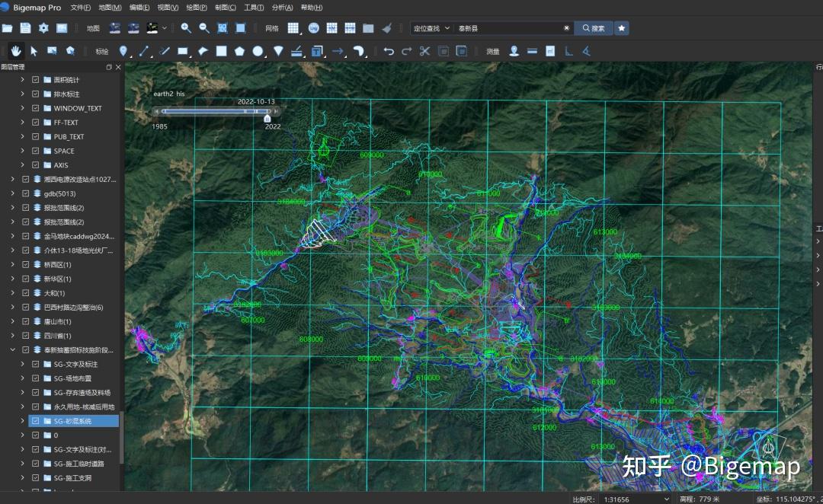Step the history slider backward

click(x=156, y=111)
